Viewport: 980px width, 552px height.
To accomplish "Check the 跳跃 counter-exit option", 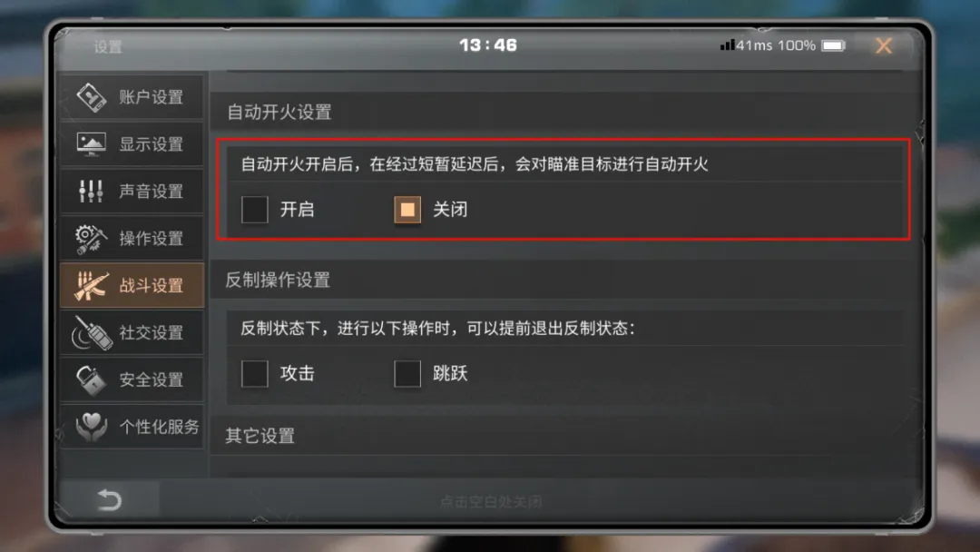I will click(407, 374).
